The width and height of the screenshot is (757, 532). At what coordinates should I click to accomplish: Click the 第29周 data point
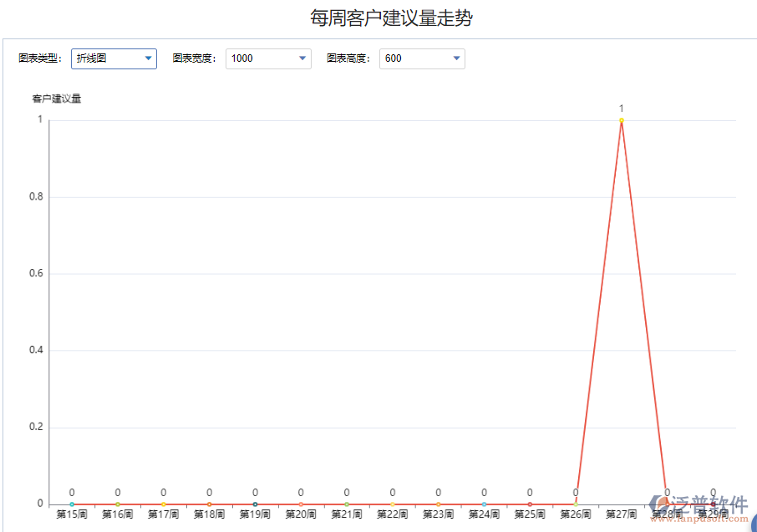tap(712, 502)
